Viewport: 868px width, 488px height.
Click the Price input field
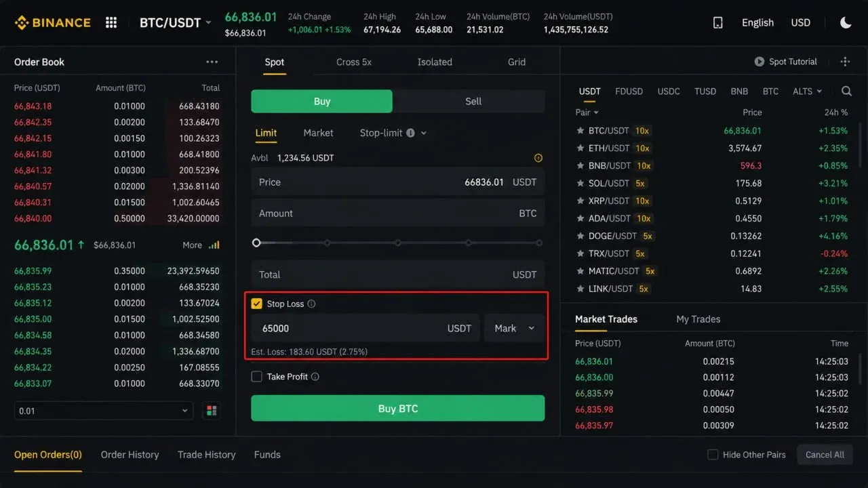(x=397, y=182)
